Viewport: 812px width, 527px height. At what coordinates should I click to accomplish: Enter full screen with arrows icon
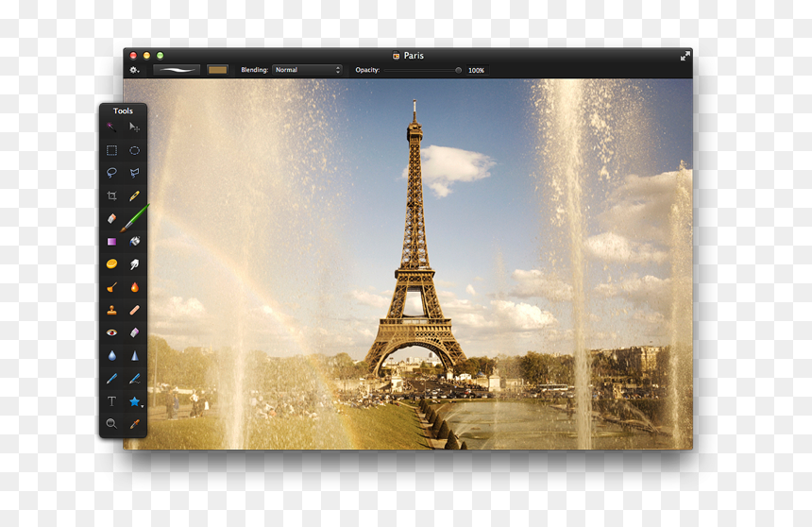point(685,56)
